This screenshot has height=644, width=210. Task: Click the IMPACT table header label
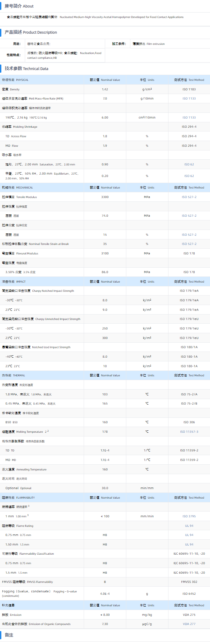14,282
